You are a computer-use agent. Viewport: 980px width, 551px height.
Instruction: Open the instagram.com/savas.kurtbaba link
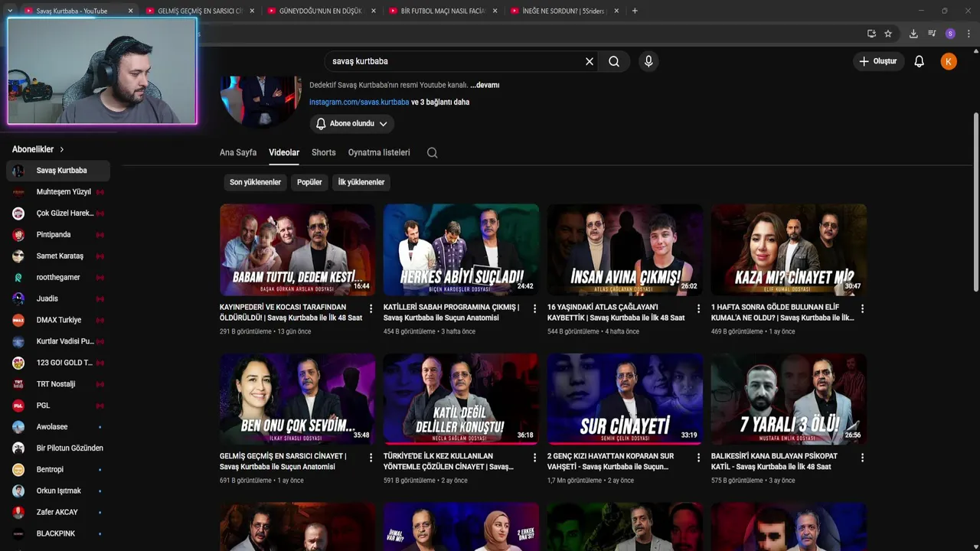tap(359, 102)
